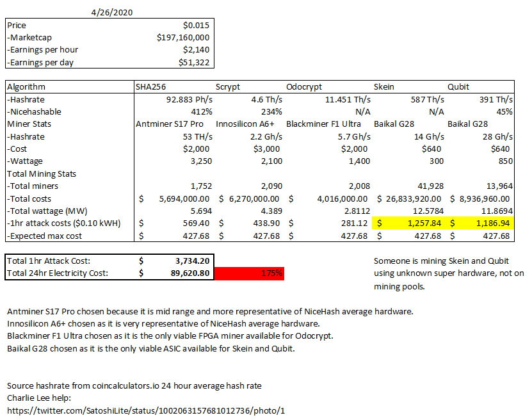Click Total 1hr Attack Cost value 3,734.20

click(x=191, y=261)
